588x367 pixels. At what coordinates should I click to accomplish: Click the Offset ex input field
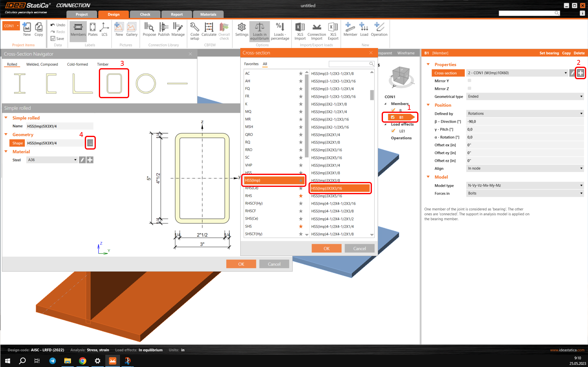(x=525, y=145)
